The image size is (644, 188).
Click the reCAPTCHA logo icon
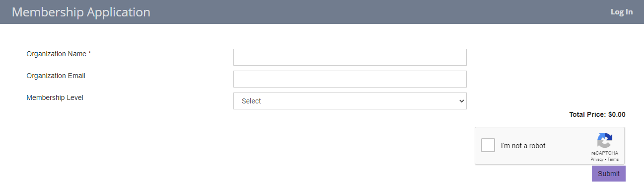click(604, 140)
